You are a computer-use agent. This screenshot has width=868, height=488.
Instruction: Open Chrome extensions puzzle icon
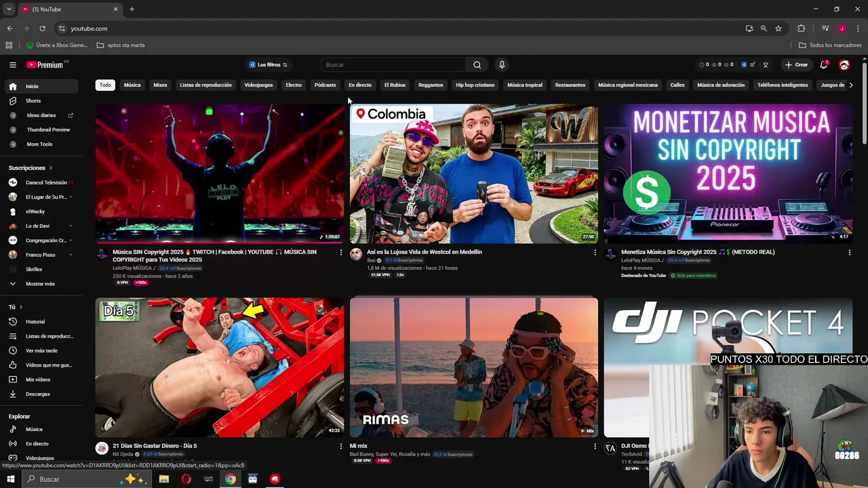click(x=801, y=28)
